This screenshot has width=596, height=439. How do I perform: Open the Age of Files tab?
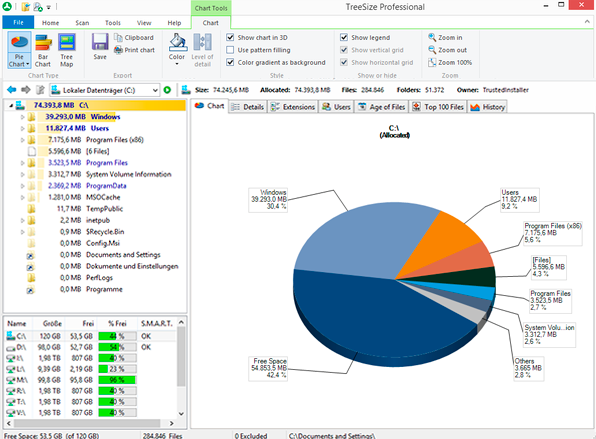tap(382, 107)
